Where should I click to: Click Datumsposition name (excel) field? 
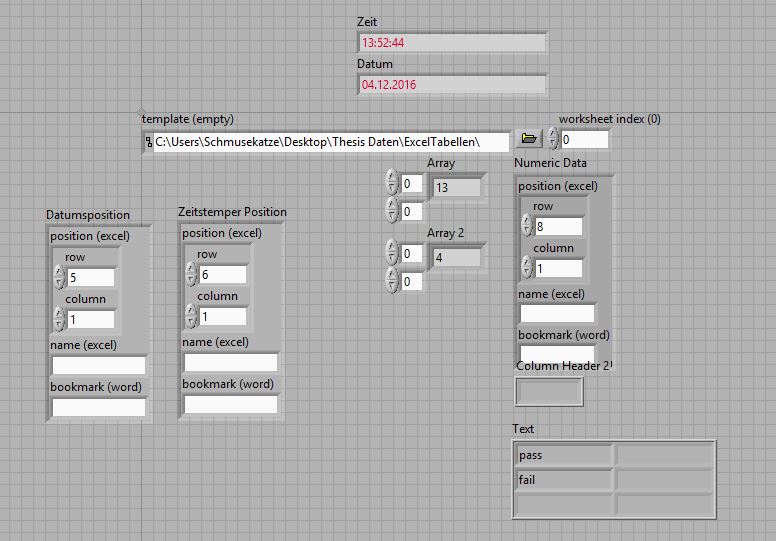click(99, 365)
